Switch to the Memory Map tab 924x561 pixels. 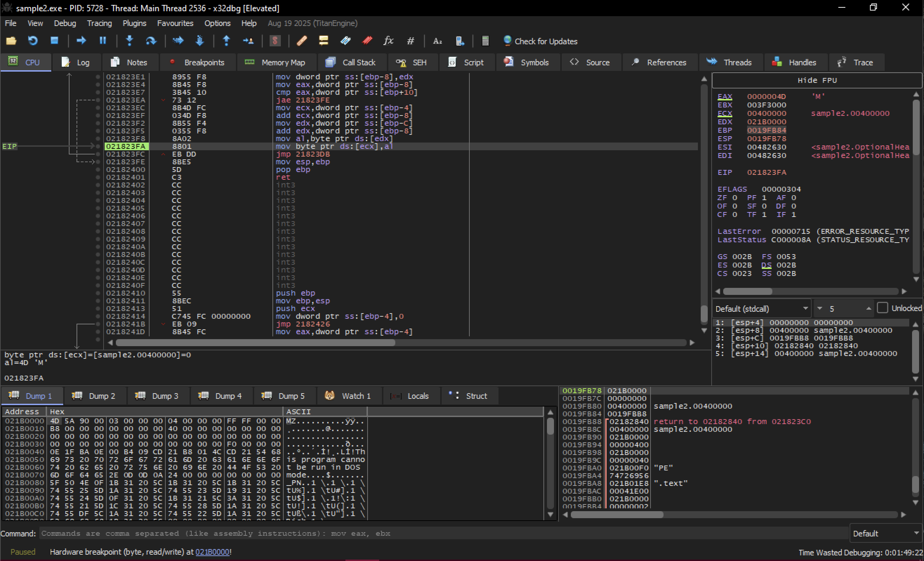pos(276,62)
